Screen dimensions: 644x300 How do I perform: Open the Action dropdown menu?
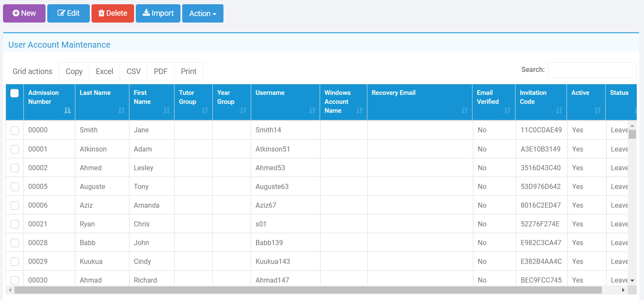tap(203, 13)
